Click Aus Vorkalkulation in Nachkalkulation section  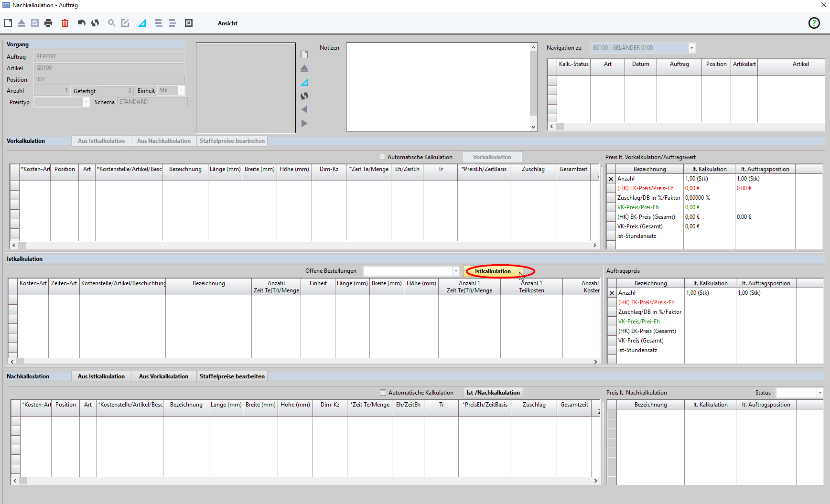pos(163,376)
